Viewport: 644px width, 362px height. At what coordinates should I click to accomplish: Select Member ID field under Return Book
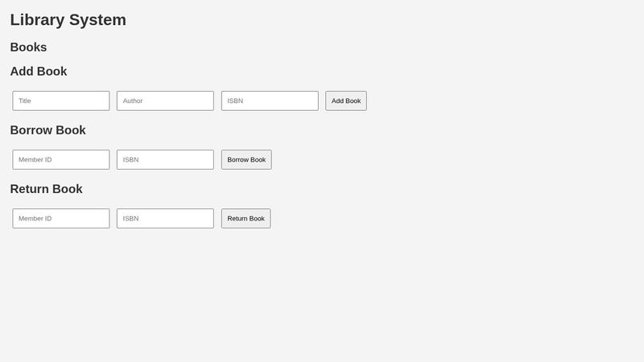[61, 218]
